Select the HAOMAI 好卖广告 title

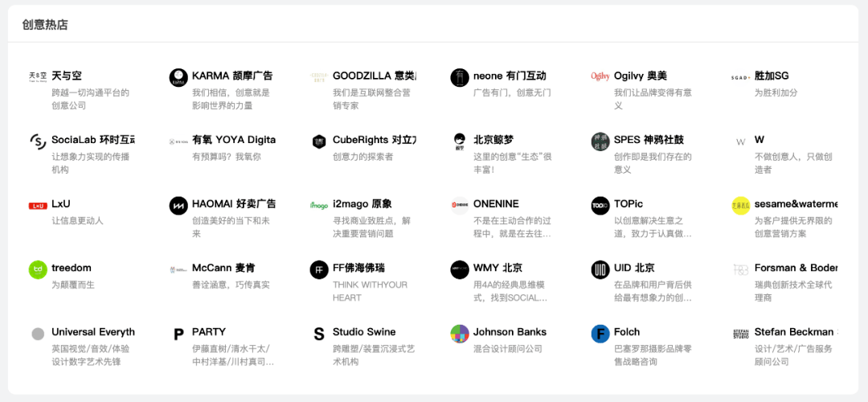point(233,204)
